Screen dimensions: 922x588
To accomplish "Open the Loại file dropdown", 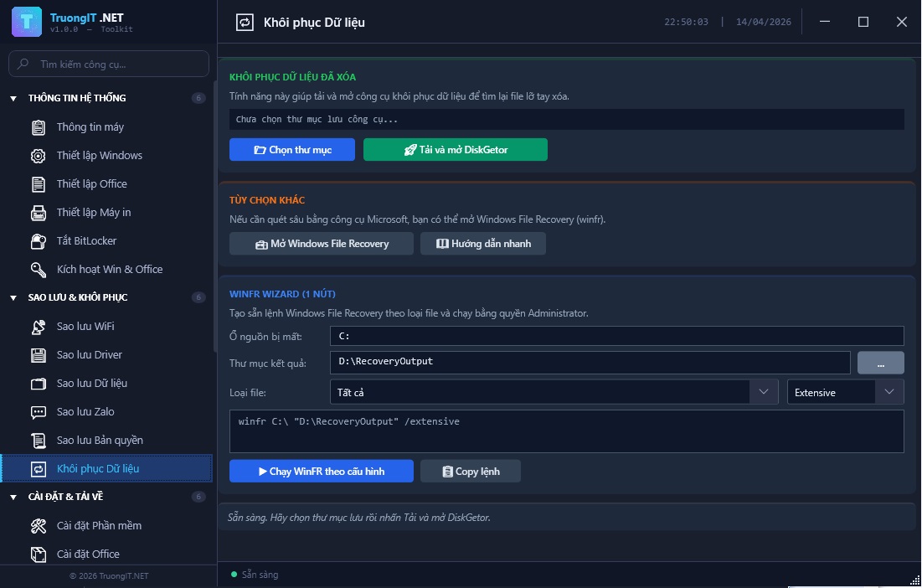I will 762,392.
